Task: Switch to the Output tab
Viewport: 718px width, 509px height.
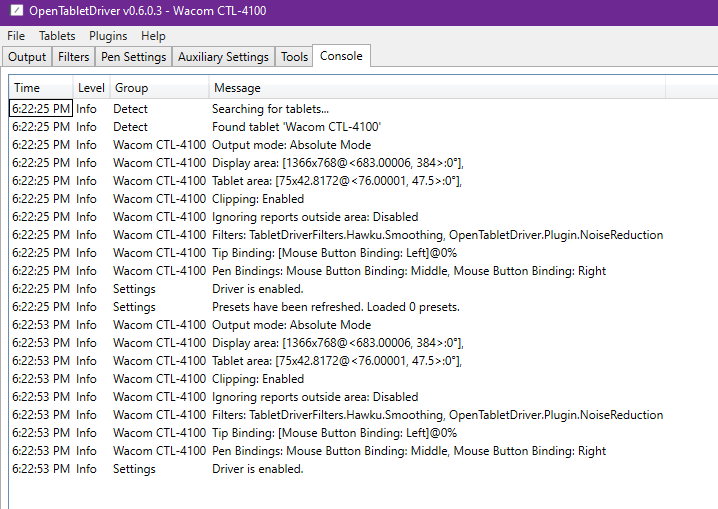Action: point(27,57)
